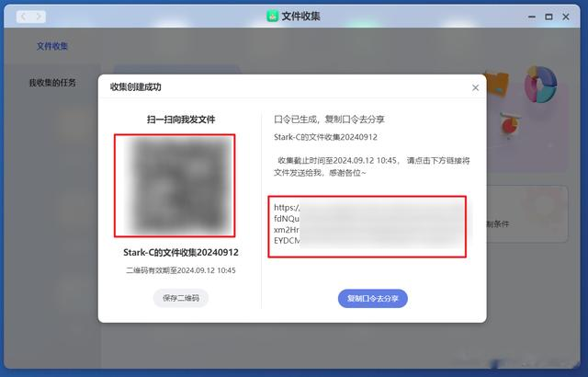Click the text Stark-C的文件收集20240912 below the QR code
Screen dimensions: 588x377
181,253
